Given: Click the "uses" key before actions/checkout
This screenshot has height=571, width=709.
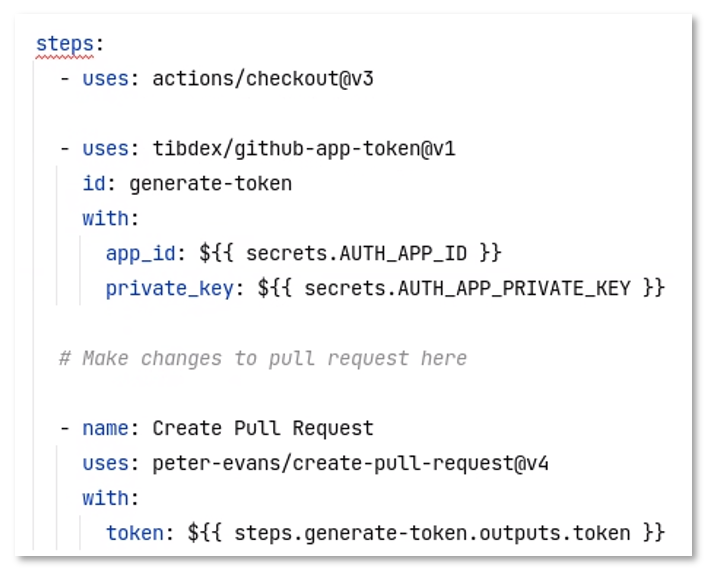Looking at the screenshot, I should [105, 79].
